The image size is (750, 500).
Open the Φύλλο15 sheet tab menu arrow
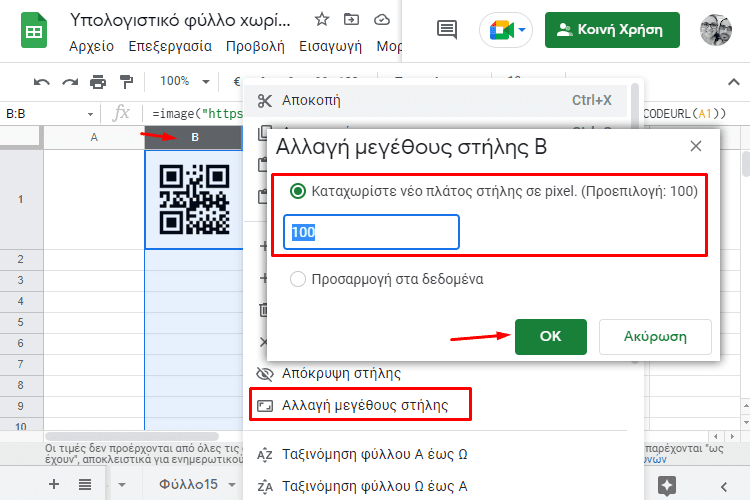coord(232,485)
